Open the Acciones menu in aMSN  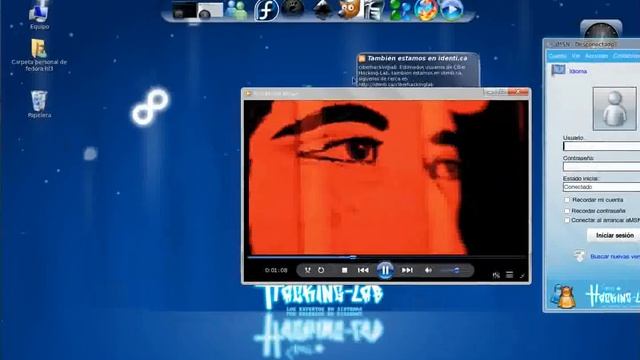[596, 56]
